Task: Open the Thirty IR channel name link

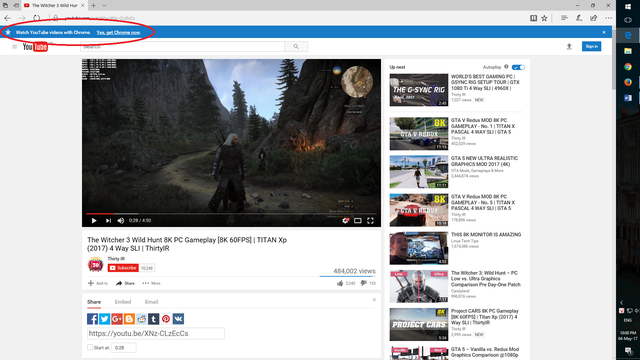Action: 116,259
